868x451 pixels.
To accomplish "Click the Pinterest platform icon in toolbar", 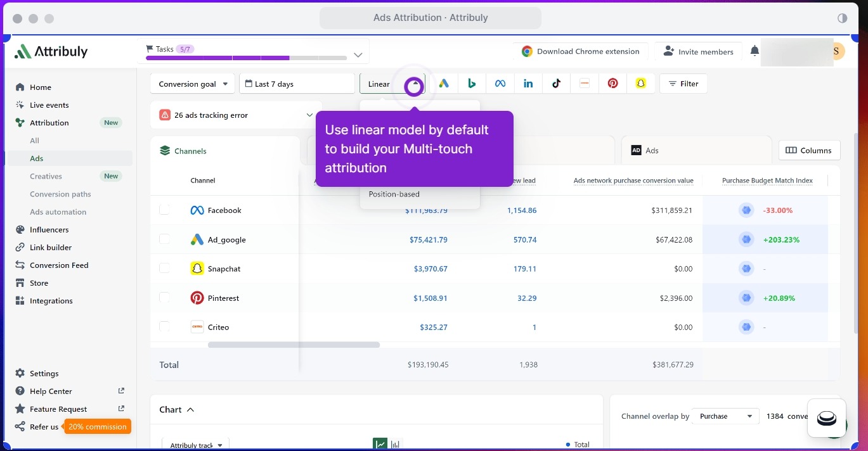I will [612, 82].
